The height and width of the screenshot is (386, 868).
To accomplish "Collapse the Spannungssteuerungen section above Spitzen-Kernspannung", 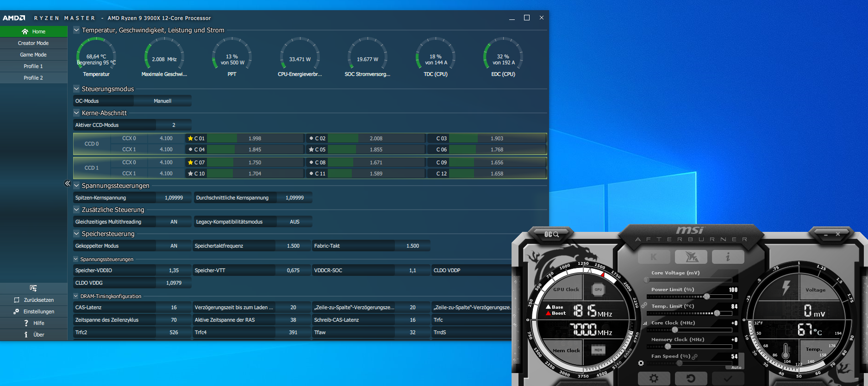I will click(76, 186).
